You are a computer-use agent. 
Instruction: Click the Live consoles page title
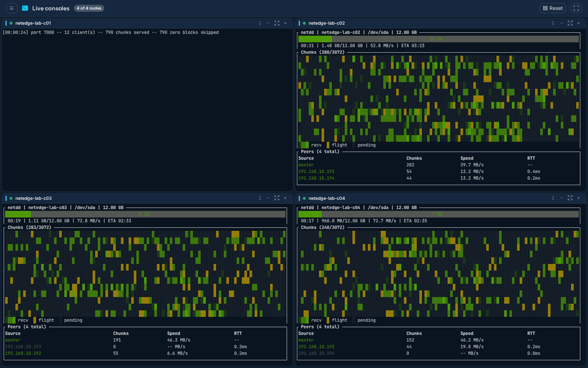tap(51, 8)
